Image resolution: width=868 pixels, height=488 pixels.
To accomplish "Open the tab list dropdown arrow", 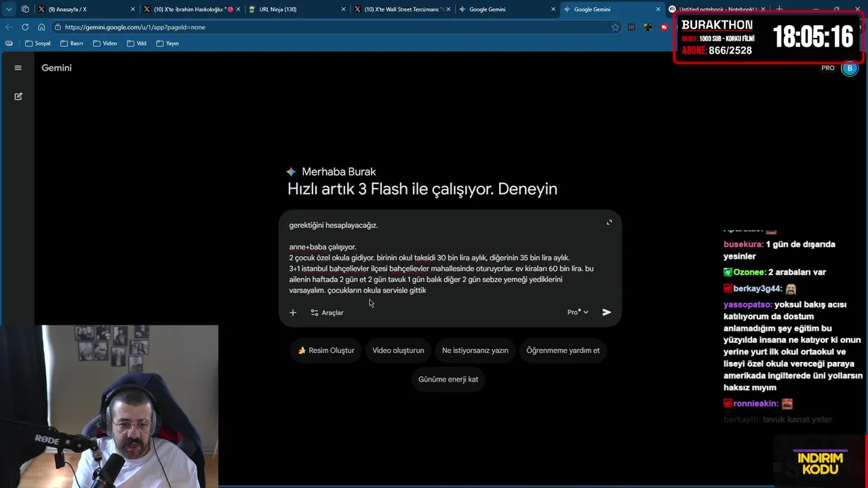I will [x=9, y=9].
